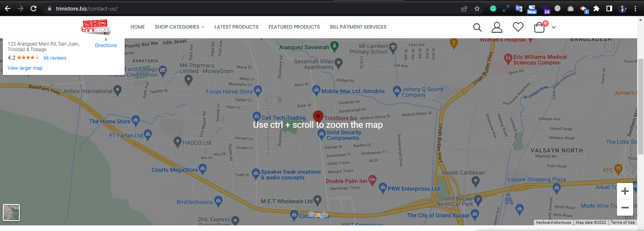This screenshot has height=231, width=644.
Task: Open the shopping cart bag icon
Action: point(540,27)
